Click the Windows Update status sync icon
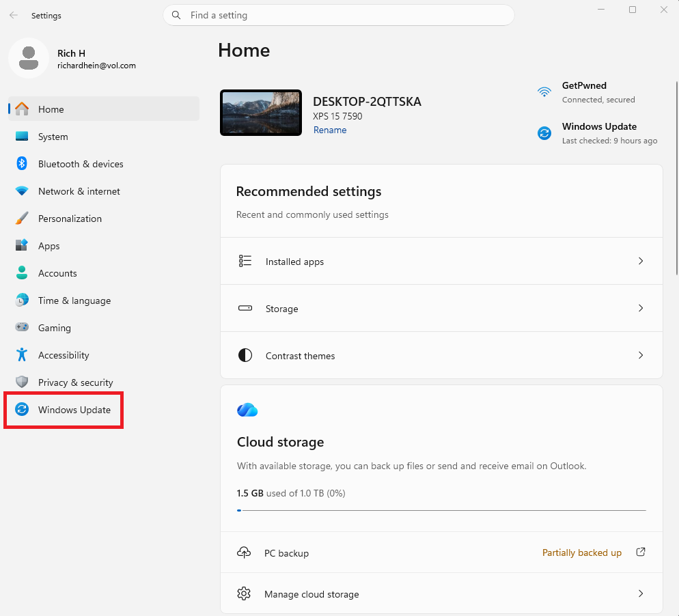This screenshot has height=616, width=679. click(x=544, y=133)
